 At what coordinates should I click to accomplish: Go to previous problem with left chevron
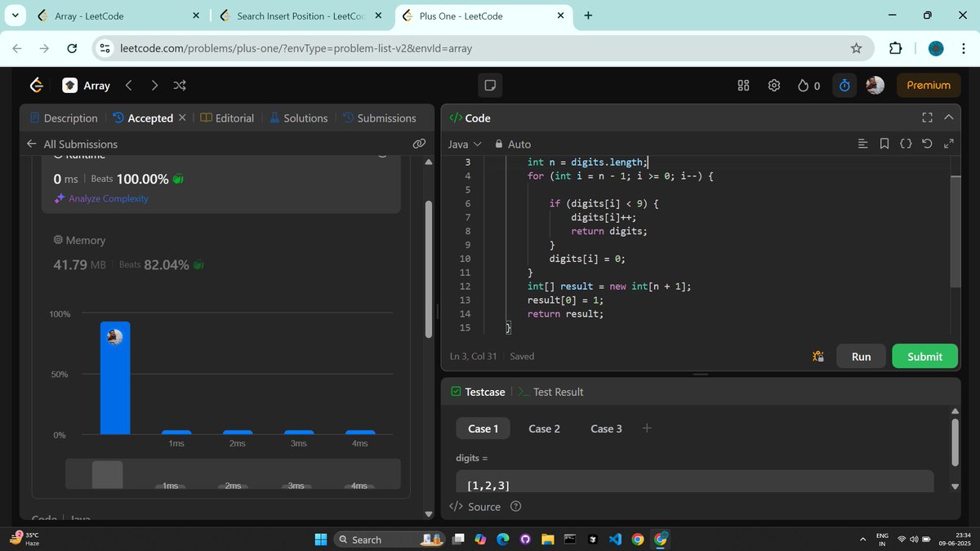click(129, 85)
